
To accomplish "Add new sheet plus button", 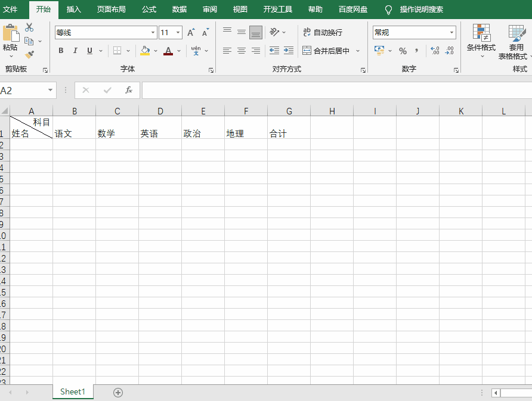I will coord(118,393).
